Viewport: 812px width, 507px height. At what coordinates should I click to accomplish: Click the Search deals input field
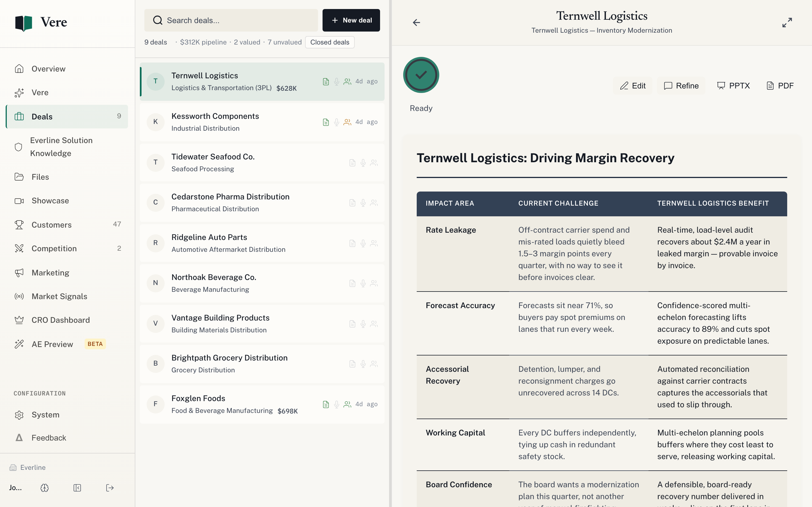pyautogui.click(x=231, y=20)
